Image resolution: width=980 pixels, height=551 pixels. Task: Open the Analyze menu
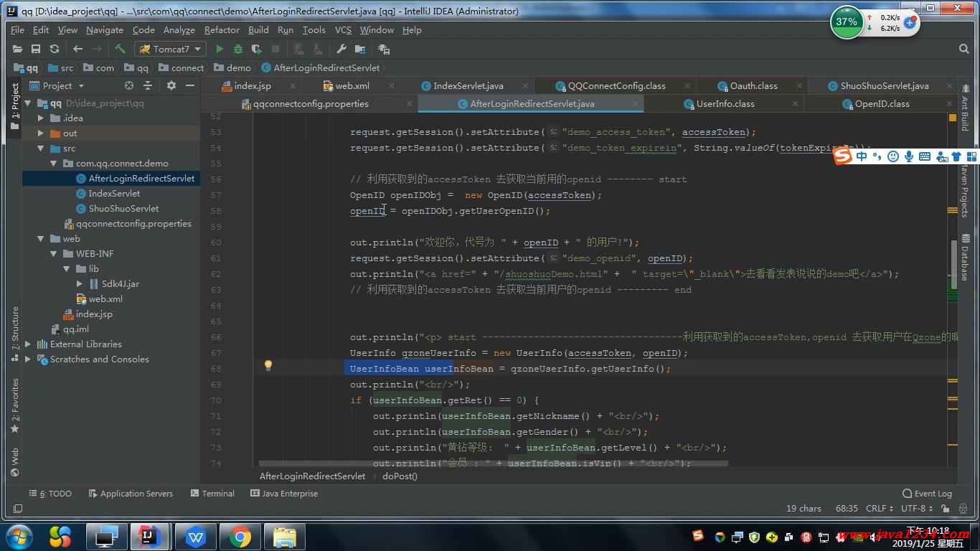click(179, 30)
